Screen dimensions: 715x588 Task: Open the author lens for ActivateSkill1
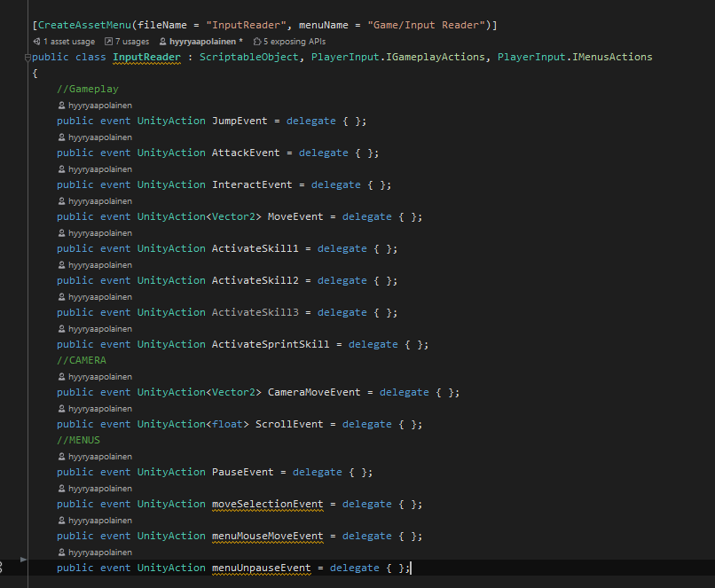(95, 233)
